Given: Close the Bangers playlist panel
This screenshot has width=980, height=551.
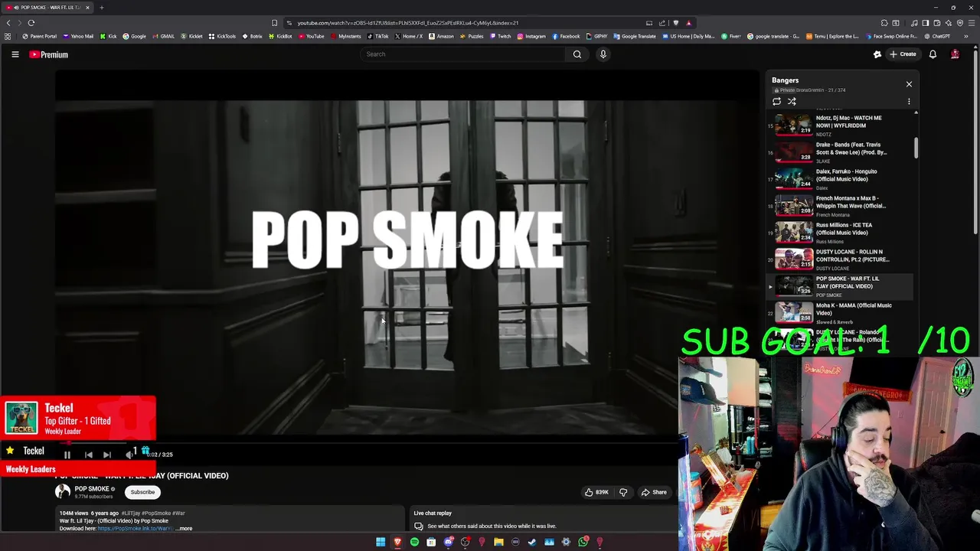Looking at the screenshot, I should coord(909,84).
